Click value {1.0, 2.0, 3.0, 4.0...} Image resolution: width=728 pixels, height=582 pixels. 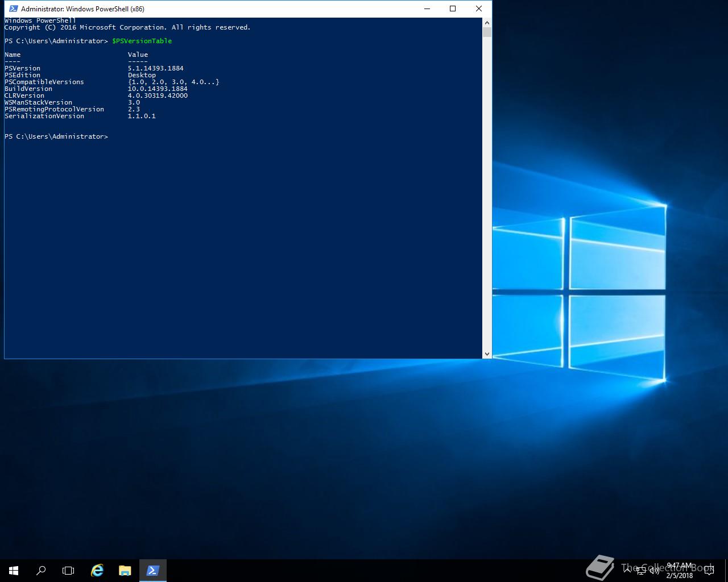point(173,82)
